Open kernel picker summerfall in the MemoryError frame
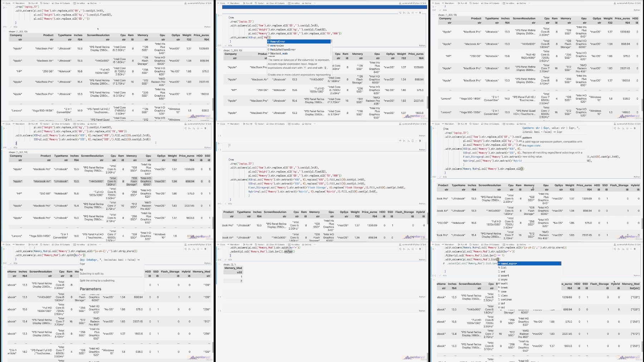The height and width of the screenshot is (362, 644). point(413,3)
